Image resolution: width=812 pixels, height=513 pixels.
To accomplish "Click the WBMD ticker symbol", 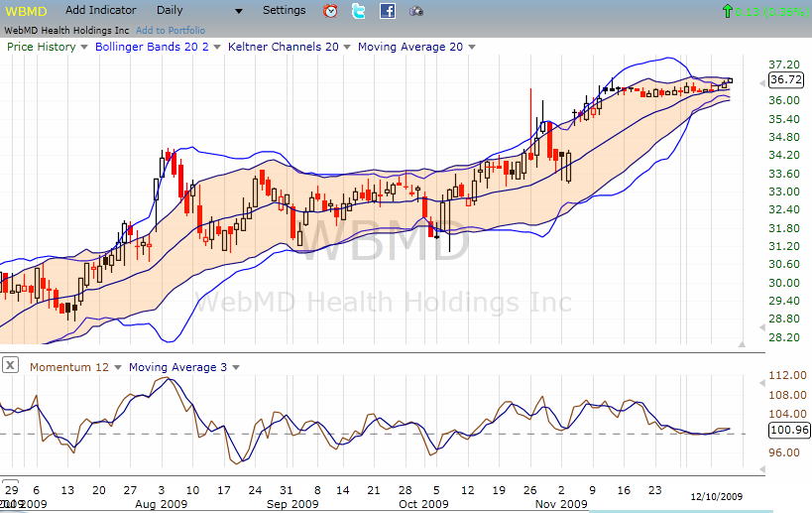I will (x=26, y=11).
